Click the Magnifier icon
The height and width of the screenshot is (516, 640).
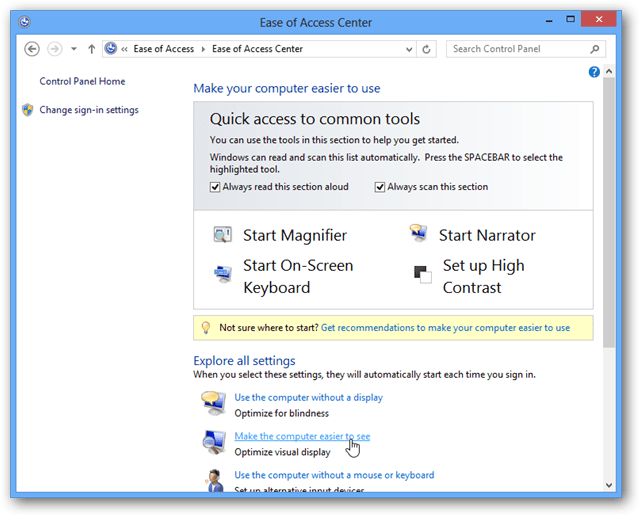(222, 235)
